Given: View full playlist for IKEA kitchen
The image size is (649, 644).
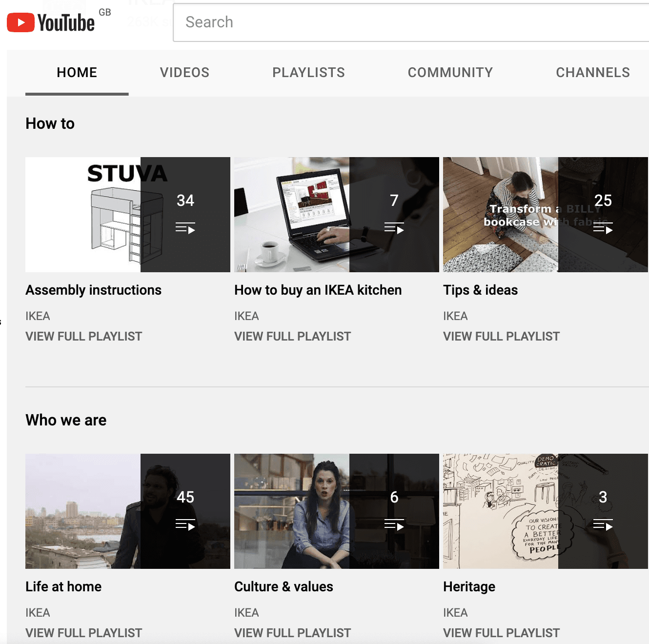Looking at the screenshot, I should tap(292, 337).
